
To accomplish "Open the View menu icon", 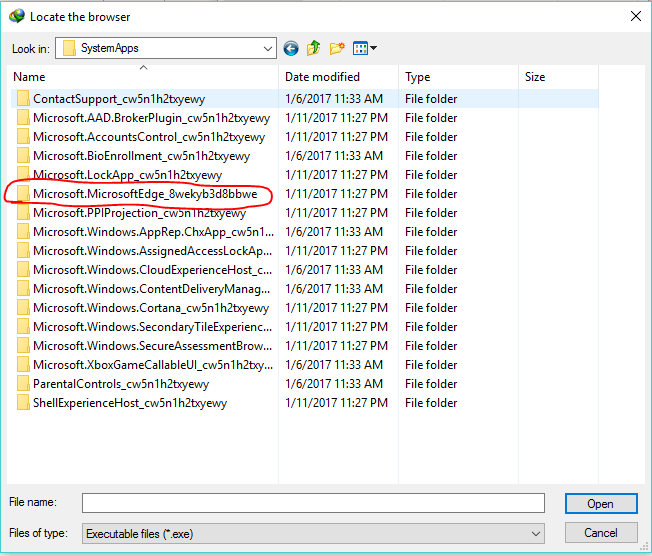I will tap(365, 48).
